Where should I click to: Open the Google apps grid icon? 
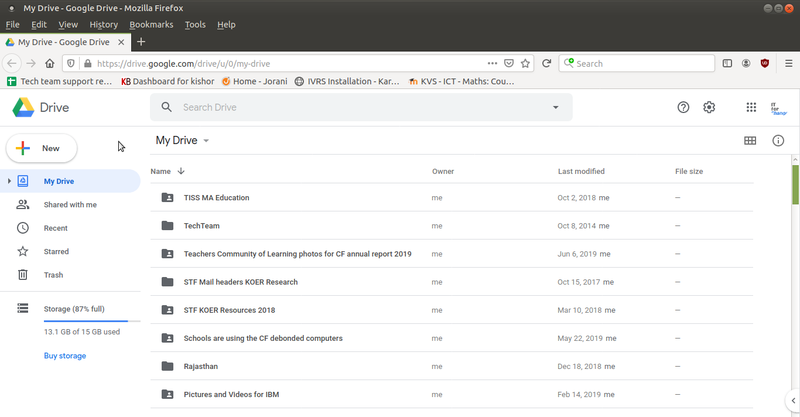[x=751, y=107]
